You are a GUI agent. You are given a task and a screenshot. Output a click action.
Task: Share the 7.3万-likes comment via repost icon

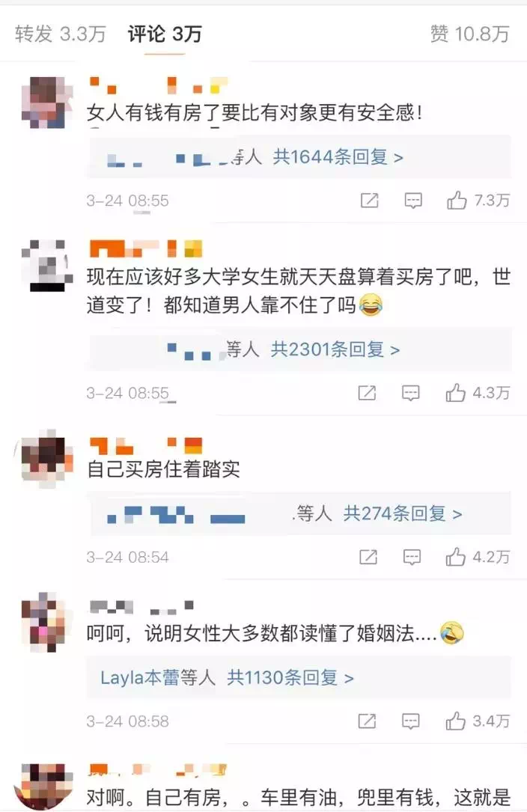370,201
